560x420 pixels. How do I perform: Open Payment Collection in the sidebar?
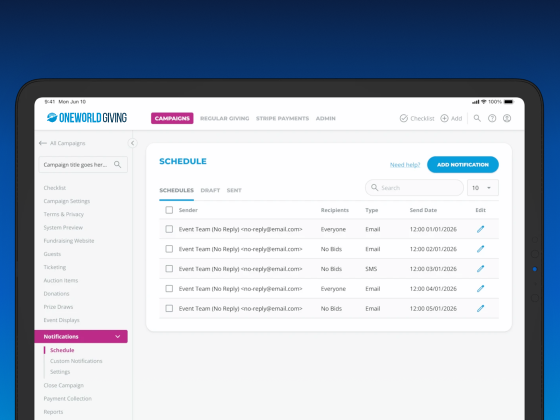[x=68, y=399]
